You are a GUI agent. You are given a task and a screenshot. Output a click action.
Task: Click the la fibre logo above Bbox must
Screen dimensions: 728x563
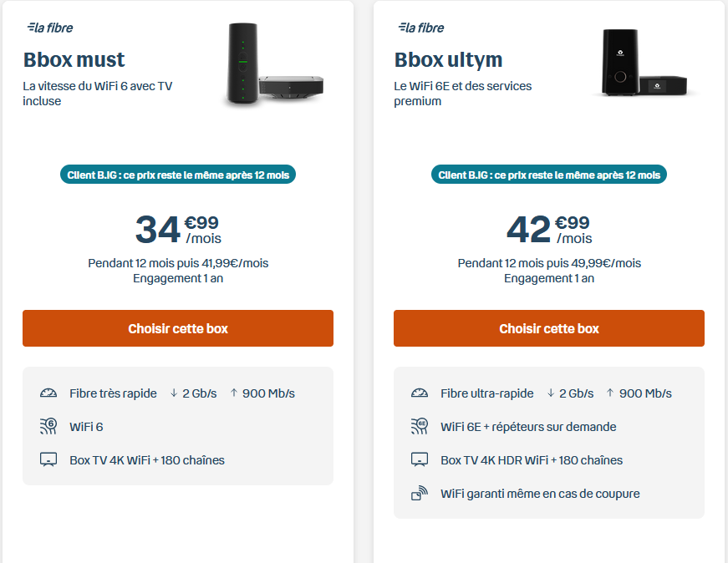point(50,28)
